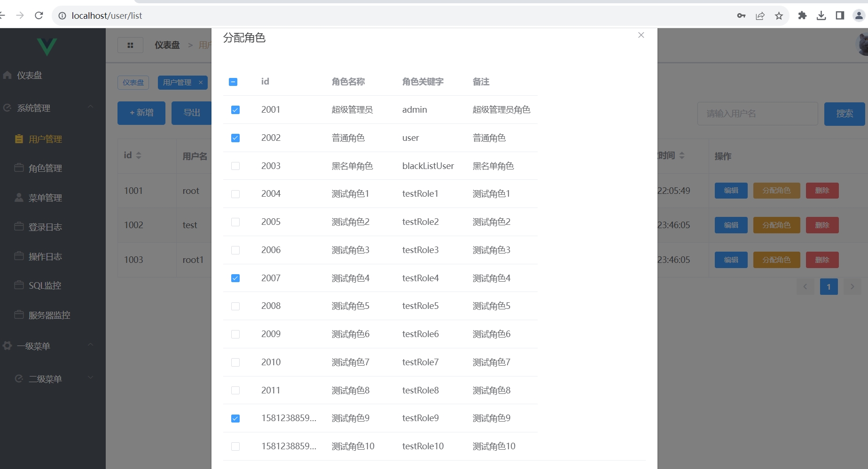Screen dimensions: 868x469
Task: Toggle browser side panel icon
Action: coord(840,15)
